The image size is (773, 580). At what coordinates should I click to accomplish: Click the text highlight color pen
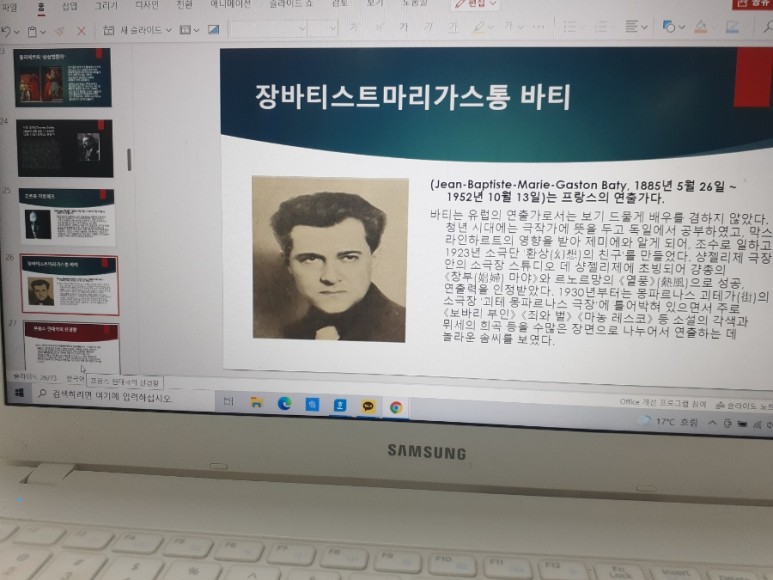coord(478,27)
